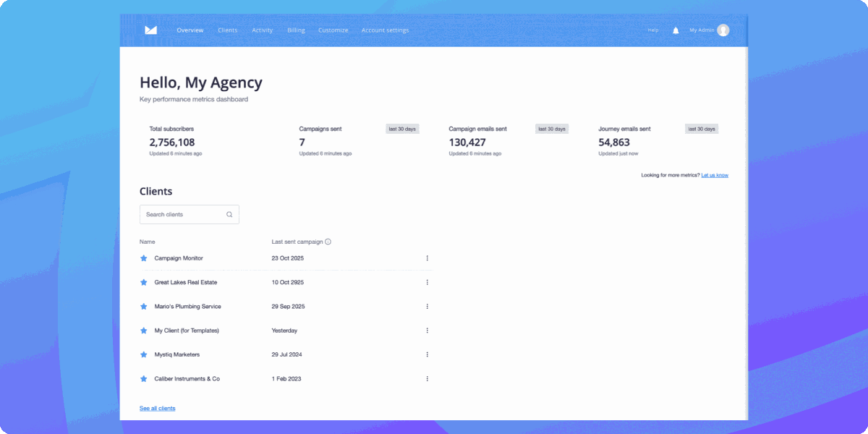Open the notifications bell
This screenshot has width=868, height=434.
(676, 30)
